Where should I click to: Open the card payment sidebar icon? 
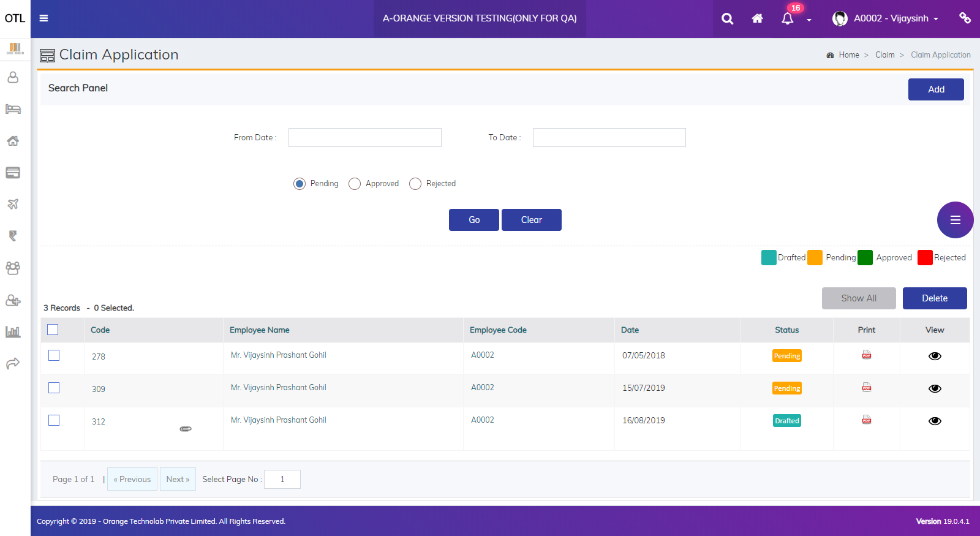pyautogui.click(x=13, y=173)
